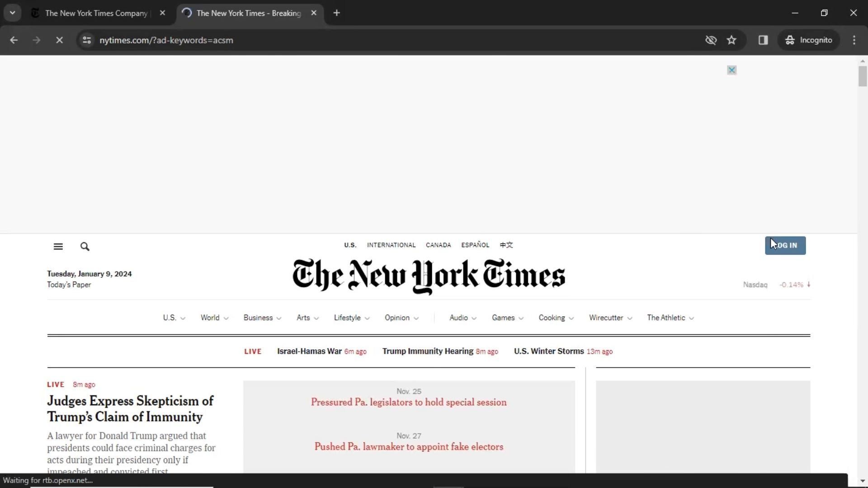Open a new browser tab
868x488 pixels.
pyautogui.click(x=336, y=13)
